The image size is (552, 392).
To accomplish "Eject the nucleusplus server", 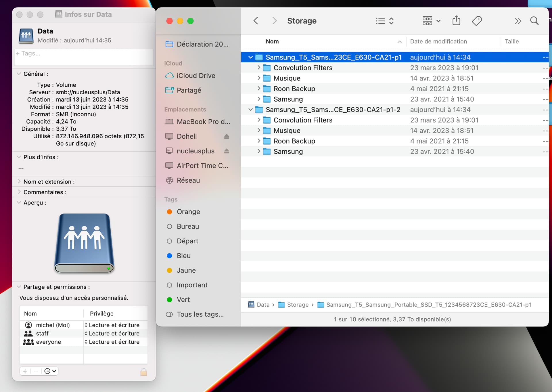I will (227, 151).
